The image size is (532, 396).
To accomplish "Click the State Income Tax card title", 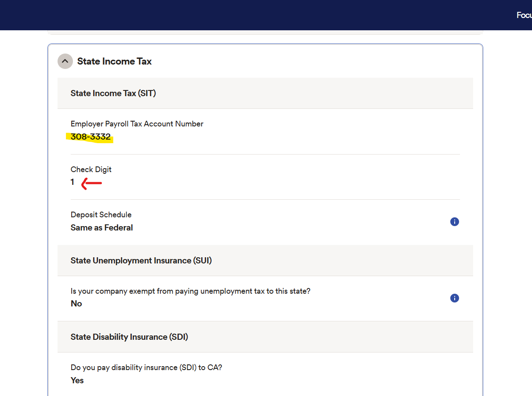I will point(114,61).
